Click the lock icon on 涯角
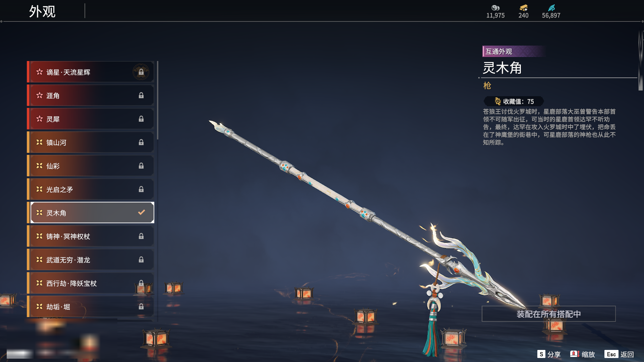 click(141, 96)
